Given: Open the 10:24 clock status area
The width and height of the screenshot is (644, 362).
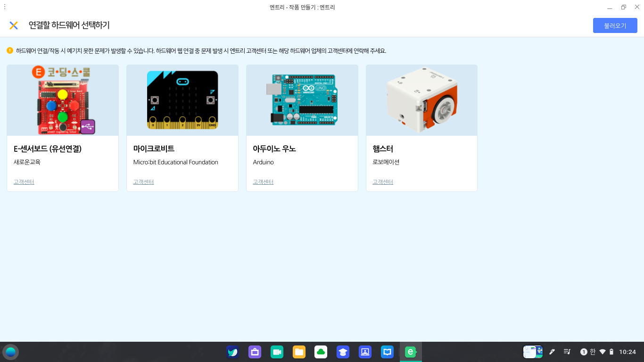Looking at the screenshot, I should [x=627, y=352].
